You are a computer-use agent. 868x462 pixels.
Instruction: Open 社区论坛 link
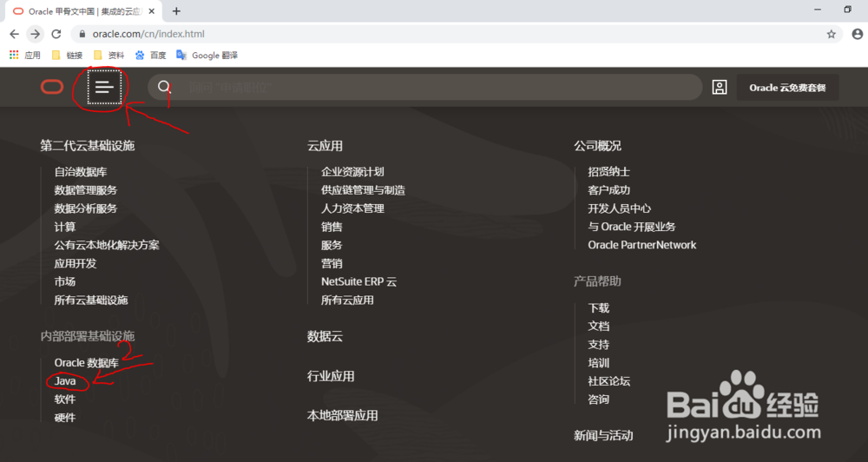[608, 381]
